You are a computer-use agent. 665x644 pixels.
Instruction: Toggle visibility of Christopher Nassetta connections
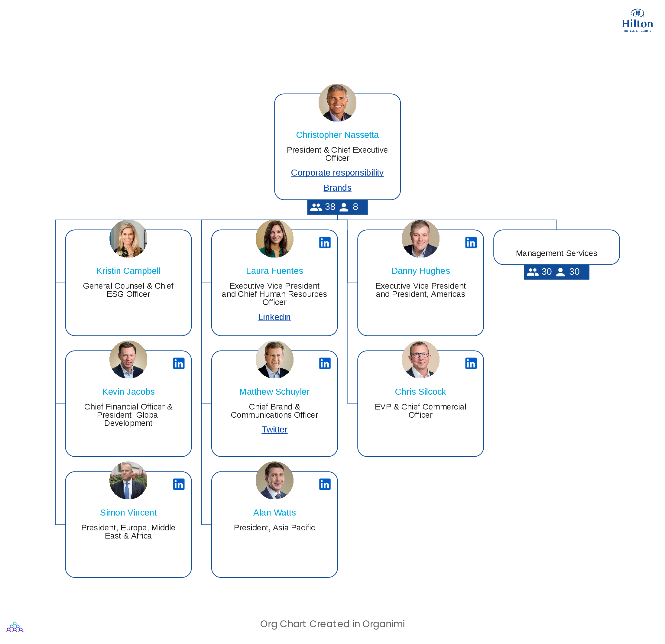click(336, 206)
